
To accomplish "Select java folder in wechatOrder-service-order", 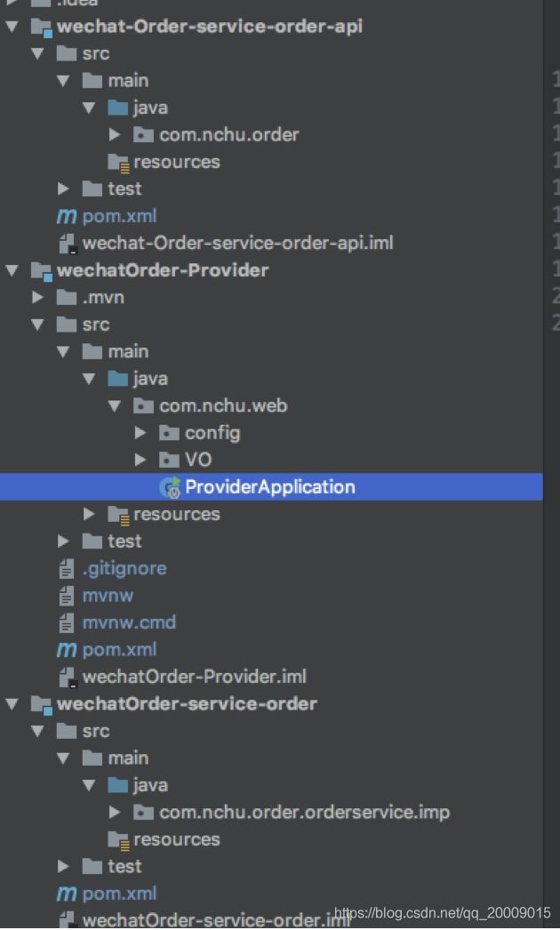I will tap(150, 786).
